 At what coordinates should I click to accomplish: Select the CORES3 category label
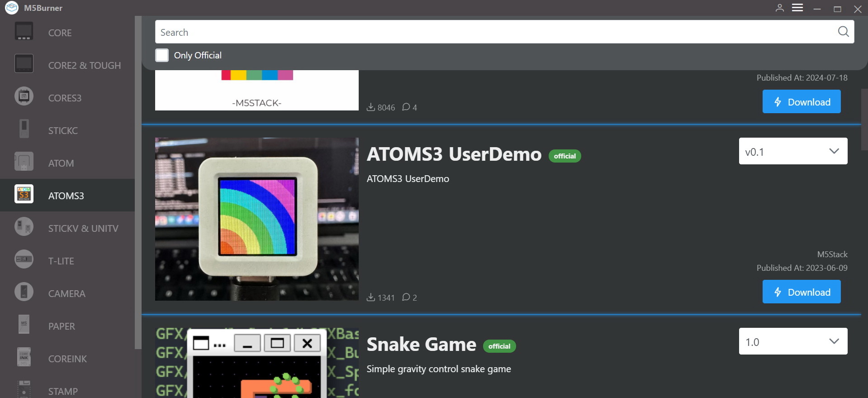coord(65,98)
